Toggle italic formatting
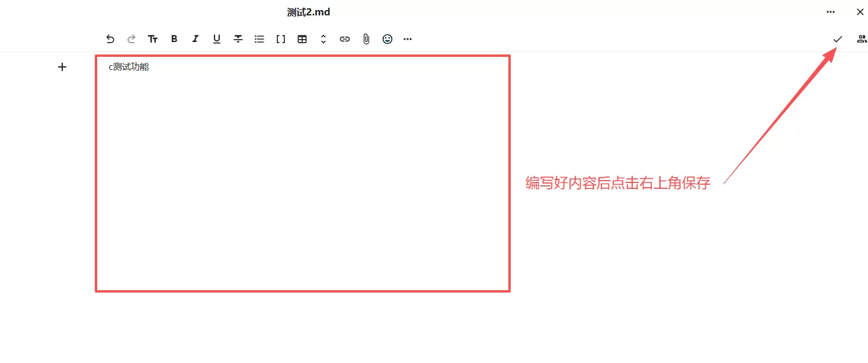This screenshot has width=868, height=363. click(196, 39)
